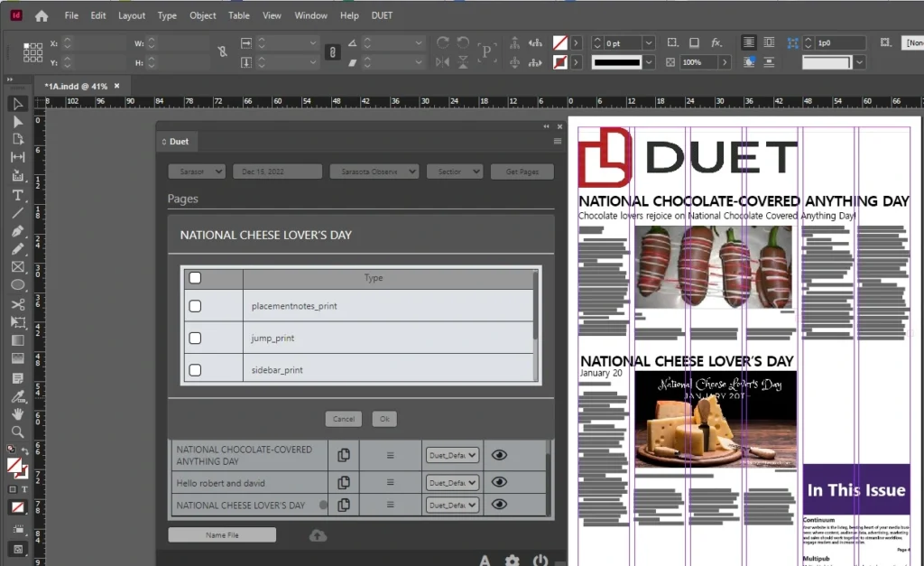This screenshot has width=924, height=566.
Task: Select the Type tool in the toolbox
Action: point(17,195)
